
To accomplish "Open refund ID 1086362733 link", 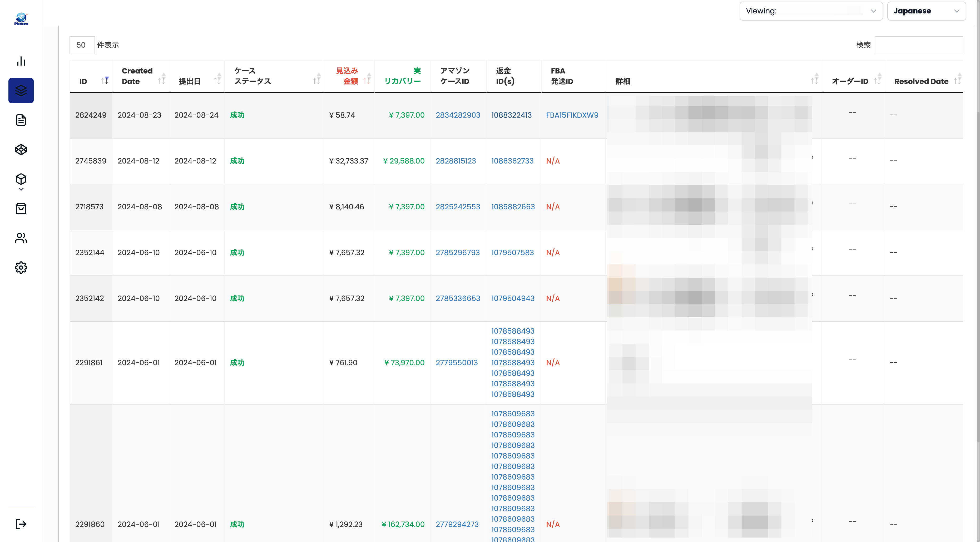I will click(x=512, y=161).
